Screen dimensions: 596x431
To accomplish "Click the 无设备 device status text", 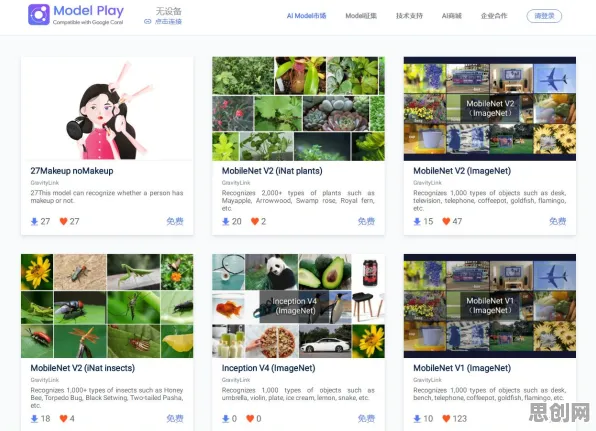I will 168,11.
